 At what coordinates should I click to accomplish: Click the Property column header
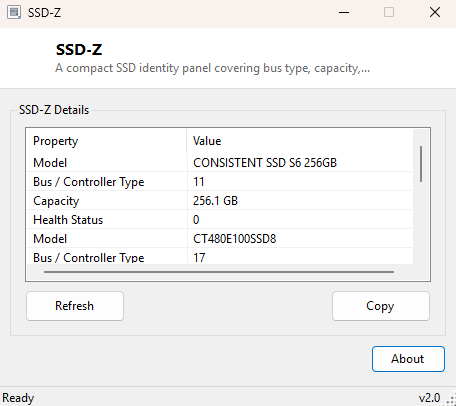[x=107, y=141]
